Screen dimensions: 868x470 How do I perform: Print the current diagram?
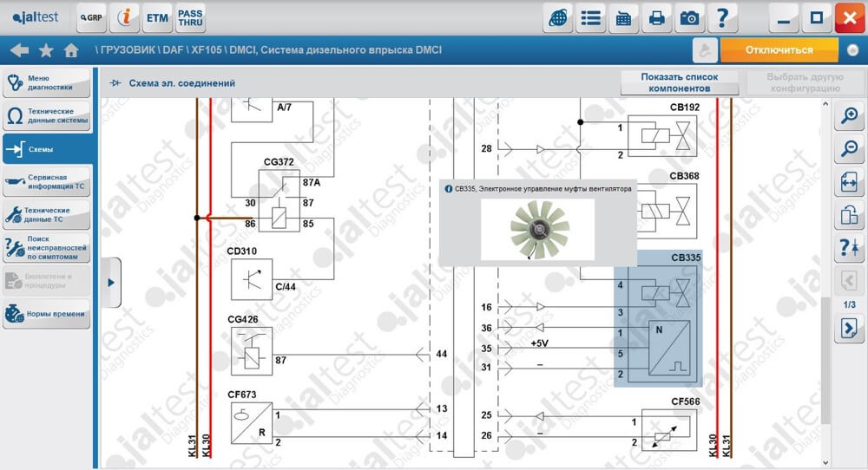point(656,18)
